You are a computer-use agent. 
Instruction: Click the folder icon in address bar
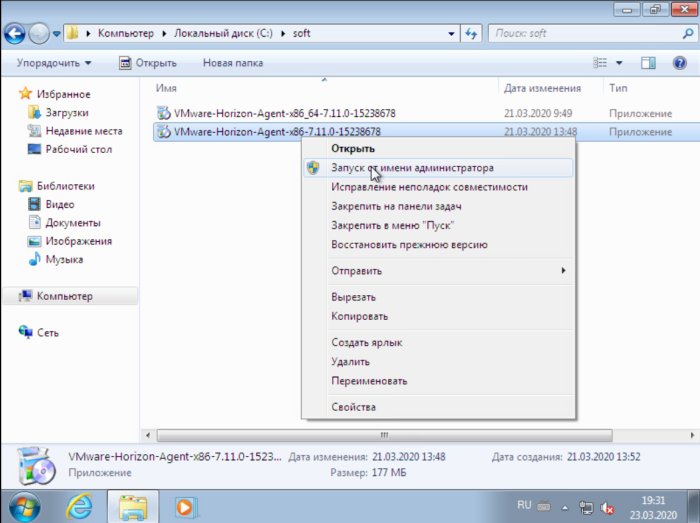tap(72, 33)
